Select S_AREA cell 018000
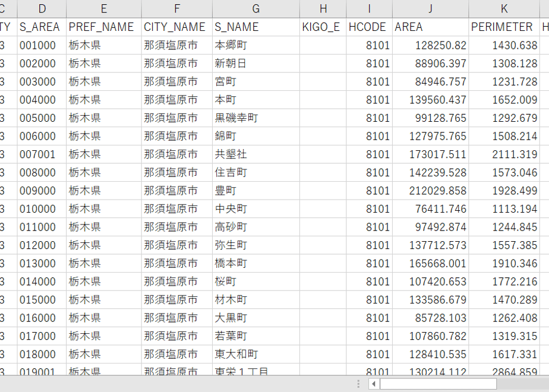 point(42,355)
